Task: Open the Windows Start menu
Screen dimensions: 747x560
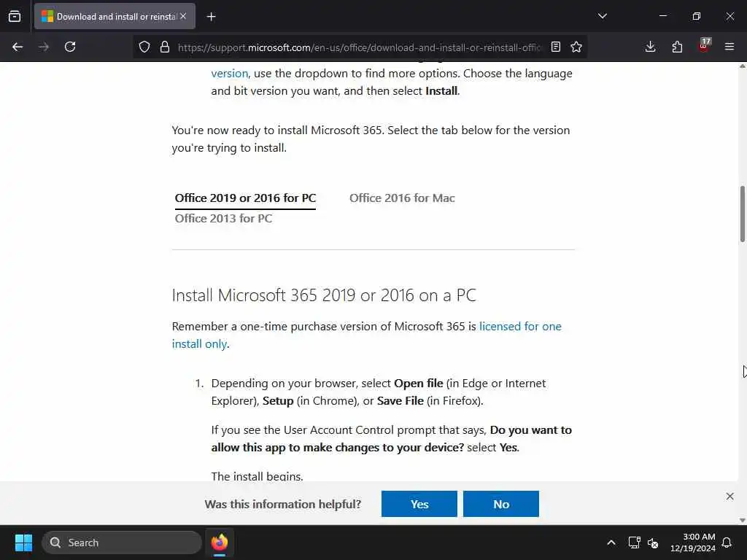Action: point(23,542)
